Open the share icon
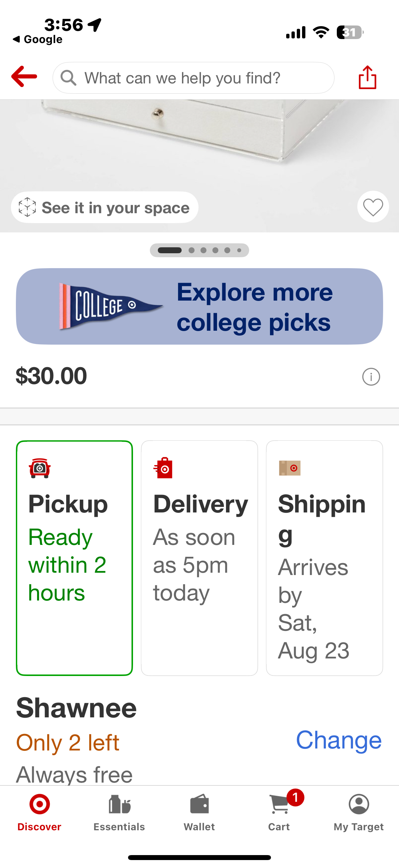The image size is (399, 868). tap(367, 77)
